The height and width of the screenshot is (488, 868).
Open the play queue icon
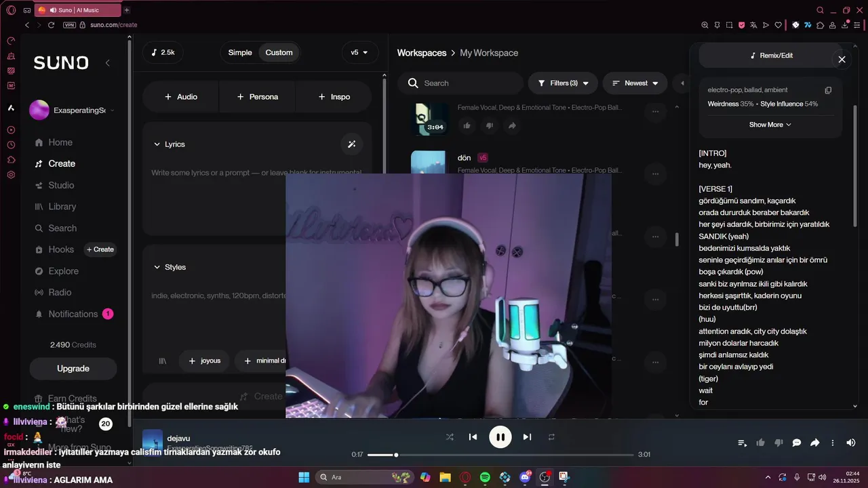(x=743, y=443)
